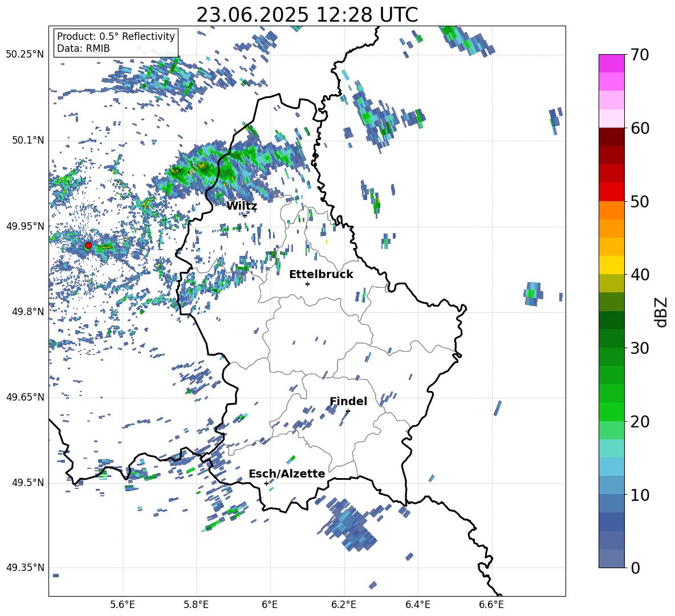Click the 6.4°E longitude label
The image size is (675, 616).
pos(417,605)
